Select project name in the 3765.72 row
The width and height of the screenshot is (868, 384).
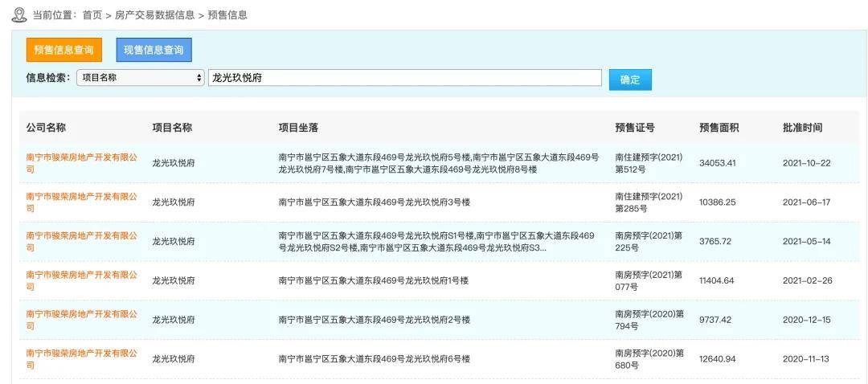coord(174,242)
